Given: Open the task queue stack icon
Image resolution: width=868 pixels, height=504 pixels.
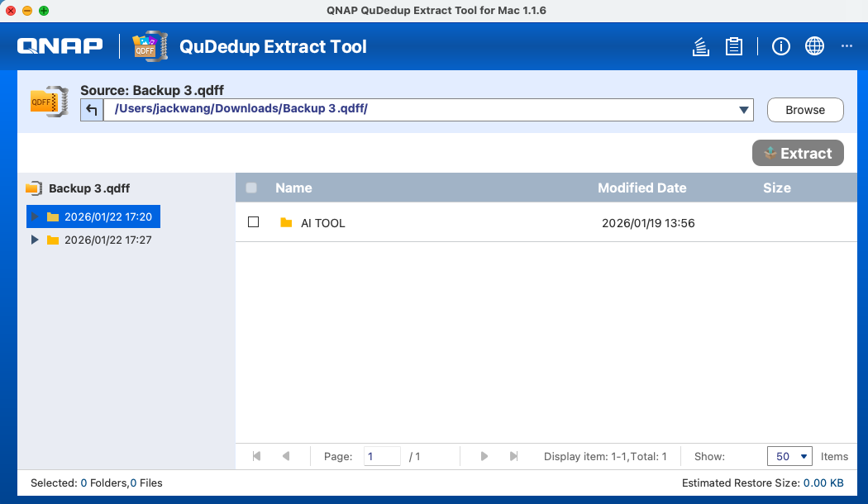Looking at the screenshot, I should (x=701, y=47).
